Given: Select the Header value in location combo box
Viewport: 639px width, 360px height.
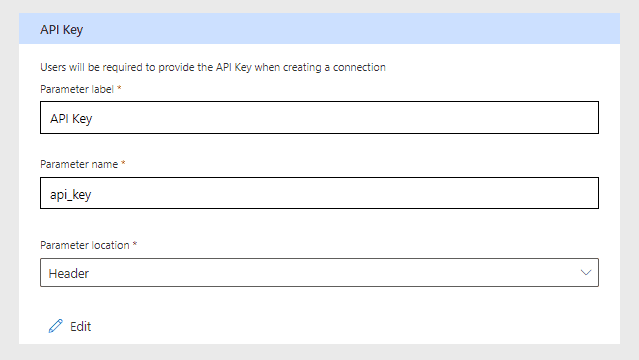Looking at the screenshot, I should coord(68,273).
